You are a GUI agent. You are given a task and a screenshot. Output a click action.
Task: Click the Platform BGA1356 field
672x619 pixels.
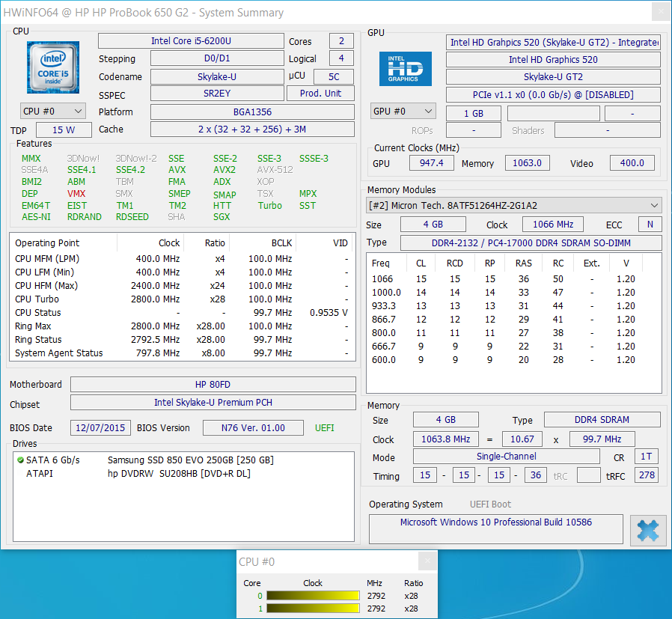252,112
